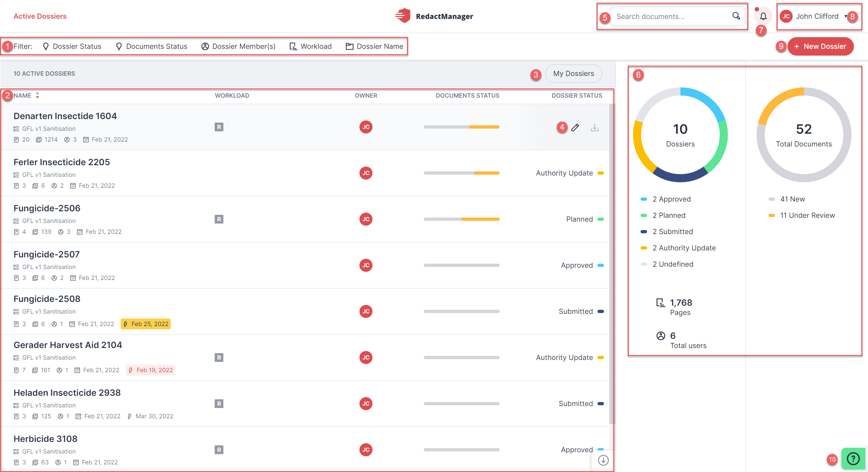Image resolution: width=868 pixels, height=472 pixels.
Task: Open the Dossier Name filter
Action: coord(374,46)
